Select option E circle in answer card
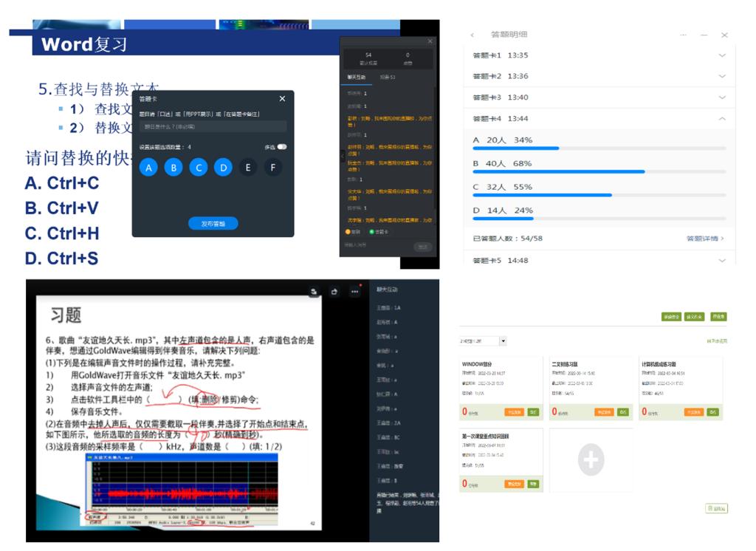Image resolution: width=756 pixels, height=551 pixels. coord(248,168)
